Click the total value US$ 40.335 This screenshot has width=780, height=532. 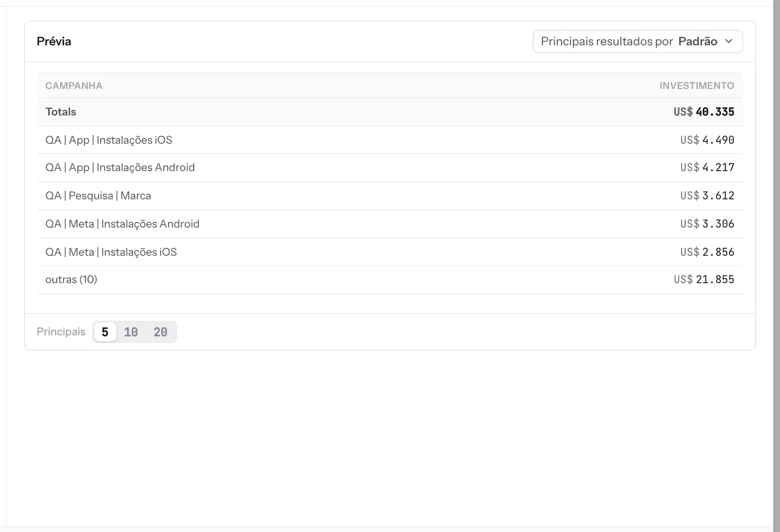703,112
